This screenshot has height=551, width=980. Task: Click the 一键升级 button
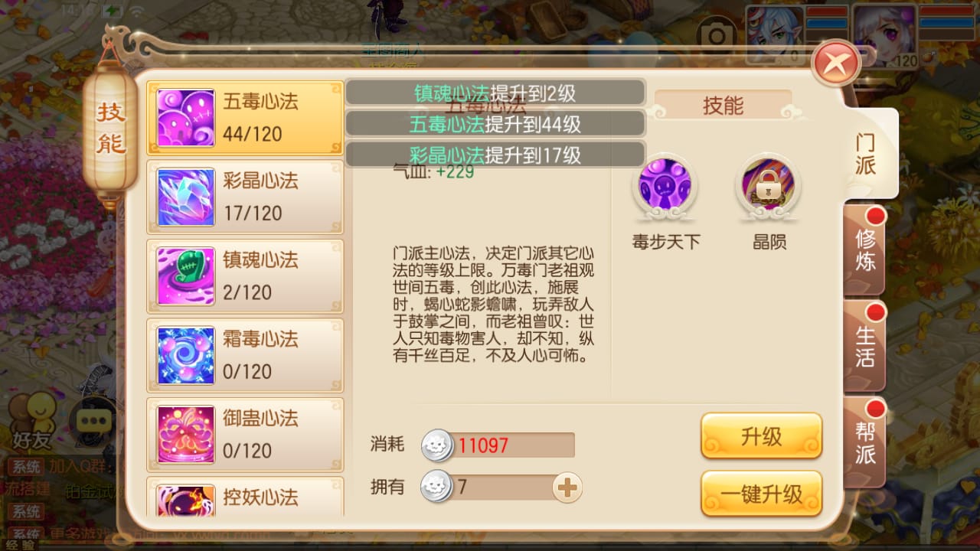[x=761, y=494]
